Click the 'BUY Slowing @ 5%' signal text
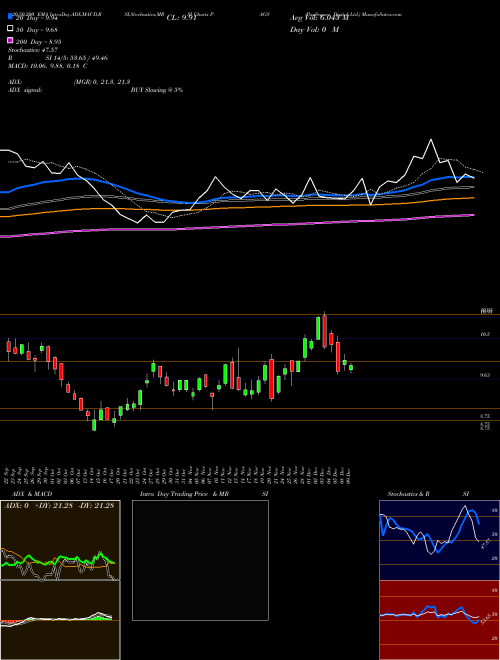500x660 pixels. (x=157, y=90)
